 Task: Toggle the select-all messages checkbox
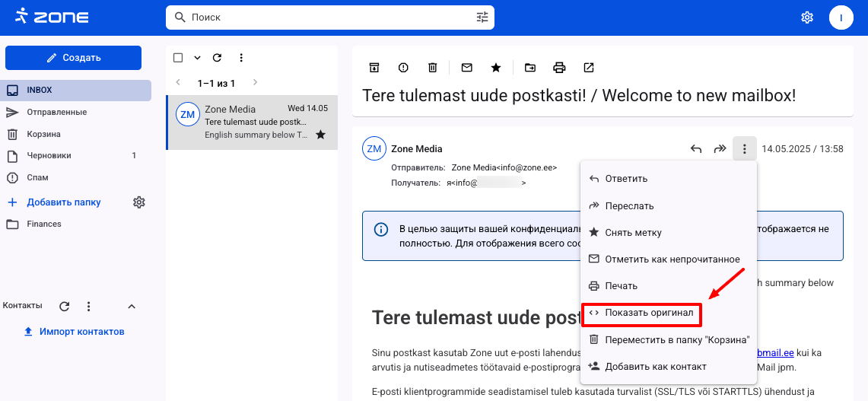pos(178,58)
